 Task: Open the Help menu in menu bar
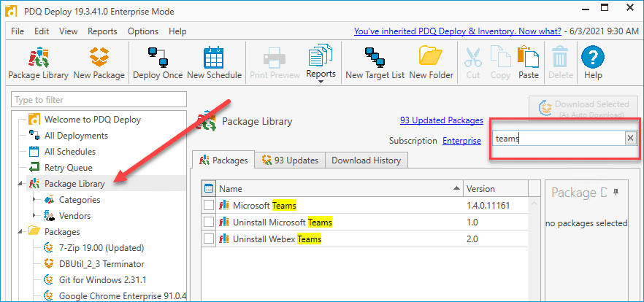click(177, 31)
